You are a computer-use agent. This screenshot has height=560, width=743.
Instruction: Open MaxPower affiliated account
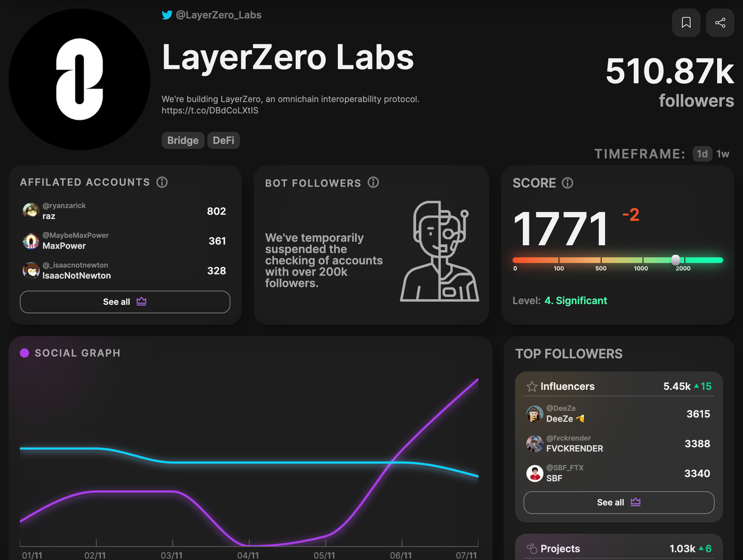point(125,241)
